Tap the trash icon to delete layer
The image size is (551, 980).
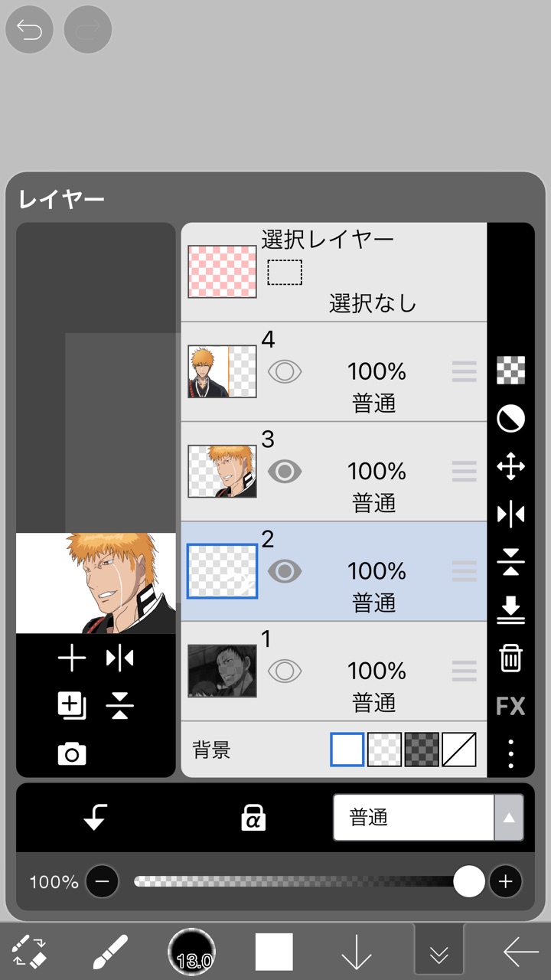pos(510,658)
